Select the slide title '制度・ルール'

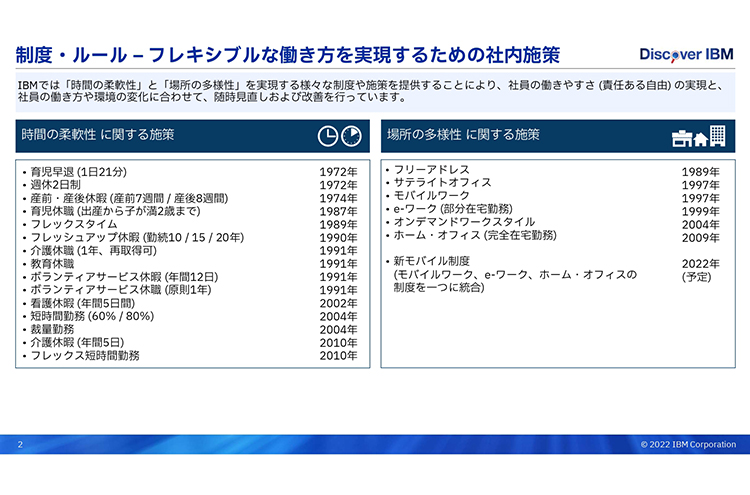(x=72, y=55)
